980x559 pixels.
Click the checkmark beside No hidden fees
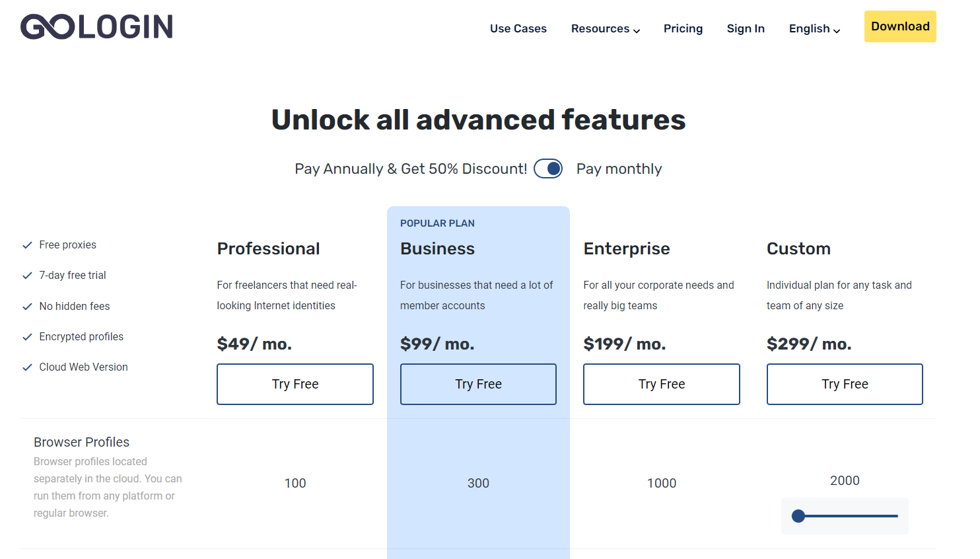[x=27, y=307]
